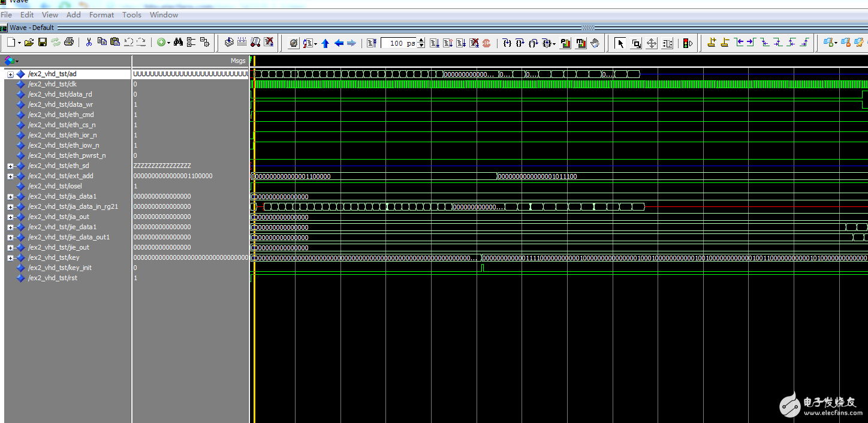This screenshot has width=868, height=423.
Task: Open the File menu
Action: 7,14
